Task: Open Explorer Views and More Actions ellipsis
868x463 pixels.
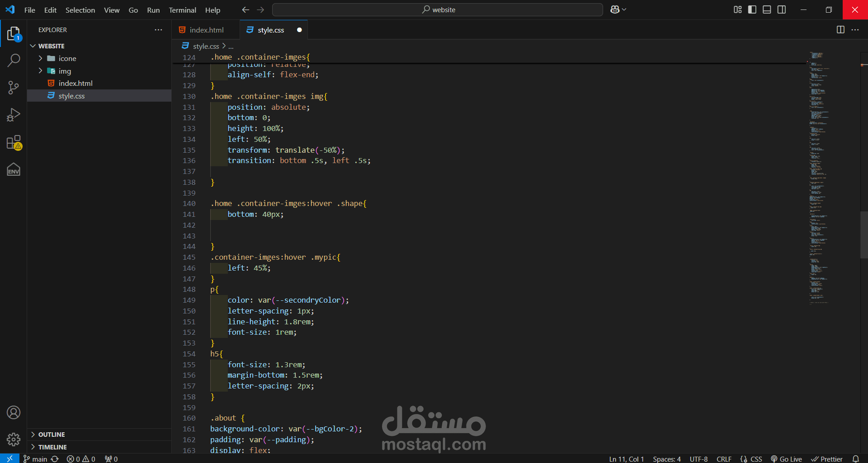Action: pyautogui.click(x=158, y=30)
